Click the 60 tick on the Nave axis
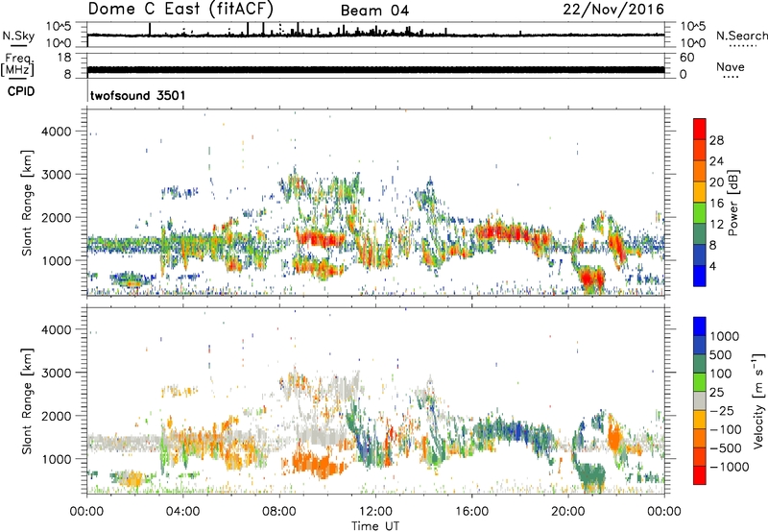 click(686, 58)
